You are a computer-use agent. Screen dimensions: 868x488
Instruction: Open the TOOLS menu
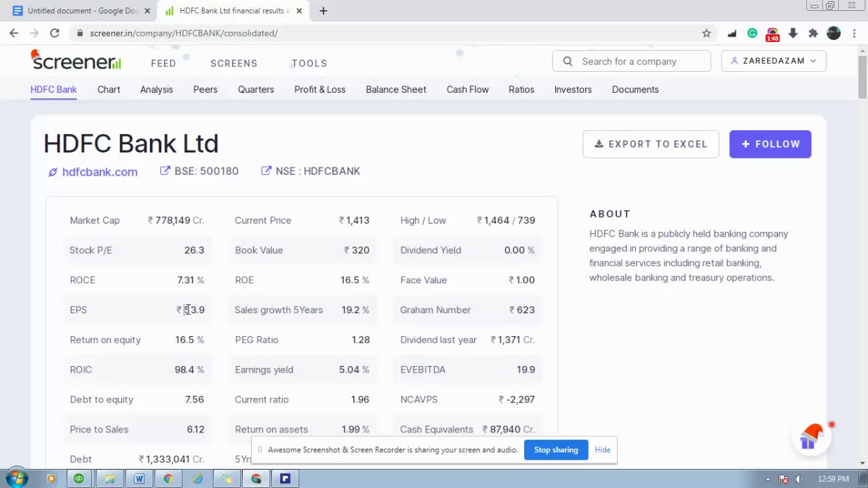pyautogui.click(x=309, y=63)
